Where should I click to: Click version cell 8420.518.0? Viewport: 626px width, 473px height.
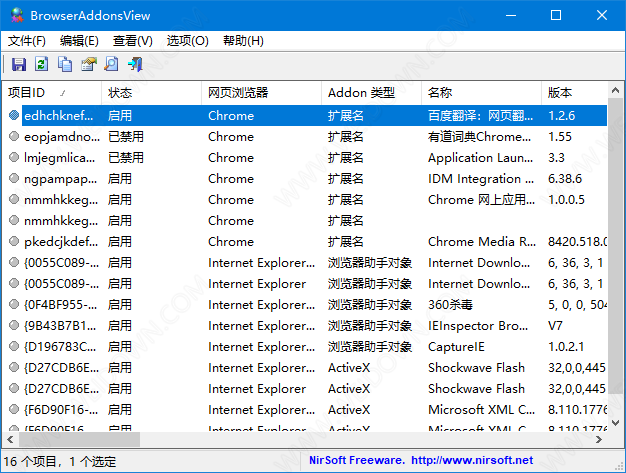(x=577, y=241)
